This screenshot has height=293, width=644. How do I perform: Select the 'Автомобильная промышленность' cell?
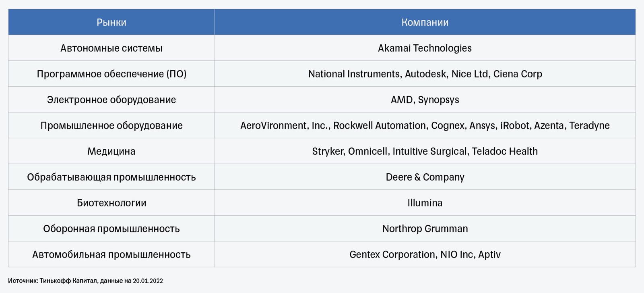pyautogui.click(x=111, y=254)
